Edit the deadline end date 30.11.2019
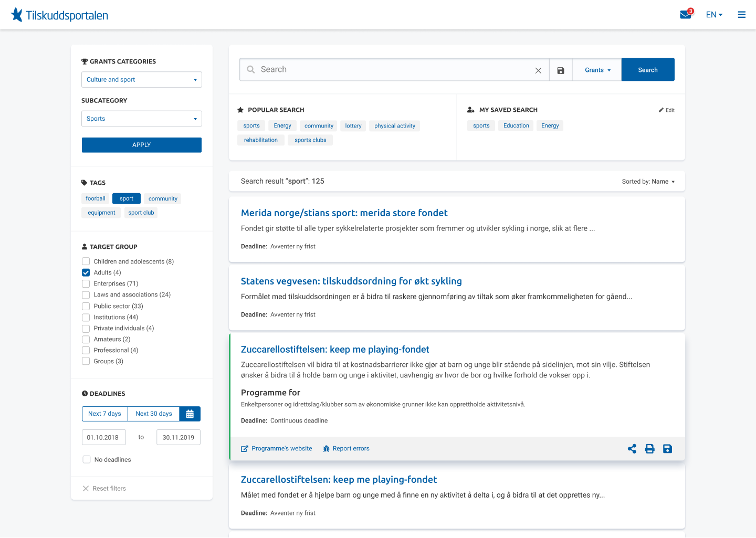The height and width of the screenshot is (538, 756). (x=178, y=437)
